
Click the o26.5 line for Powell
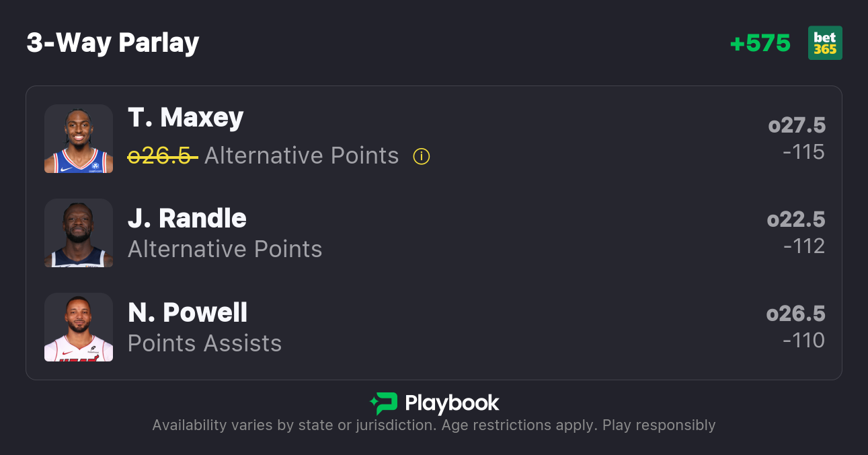click(x=796, y=314)
